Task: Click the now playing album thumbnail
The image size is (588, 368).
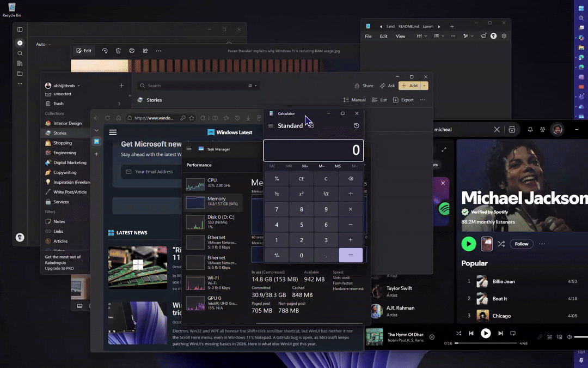Action: tap(374, 337)
